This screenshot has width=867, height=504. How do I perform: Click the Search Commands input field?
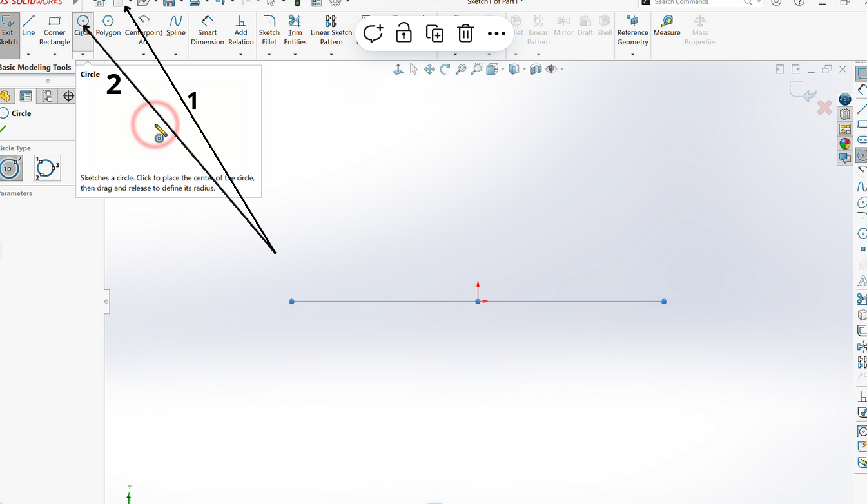698,3
